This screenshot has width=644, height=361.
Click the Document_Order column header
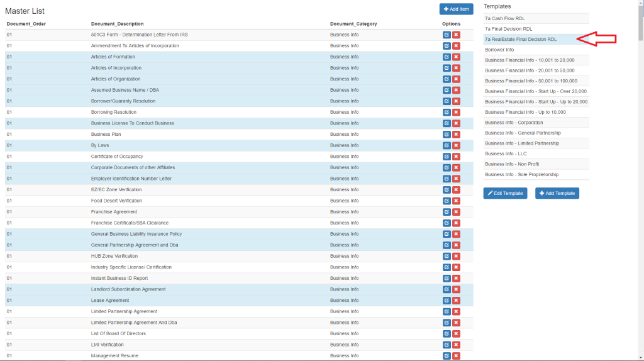coord(26,25)
